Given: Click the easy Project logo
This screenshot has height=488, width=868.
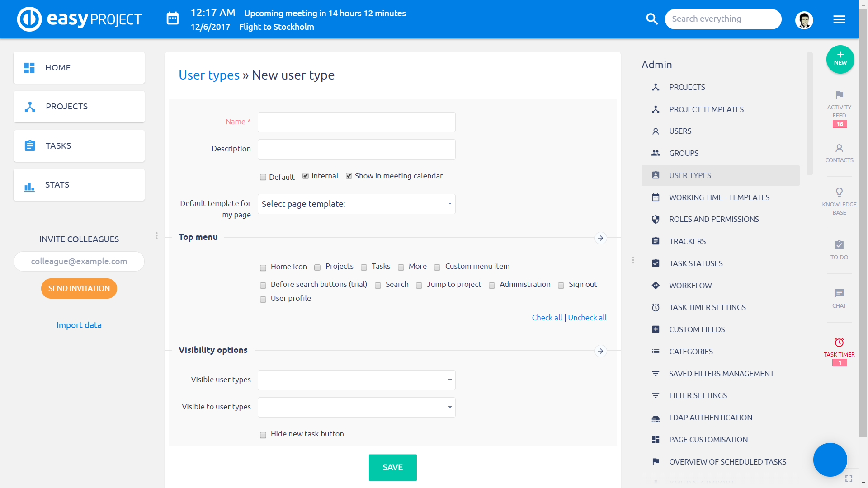Looking at the screenshot, I should 80,19.
